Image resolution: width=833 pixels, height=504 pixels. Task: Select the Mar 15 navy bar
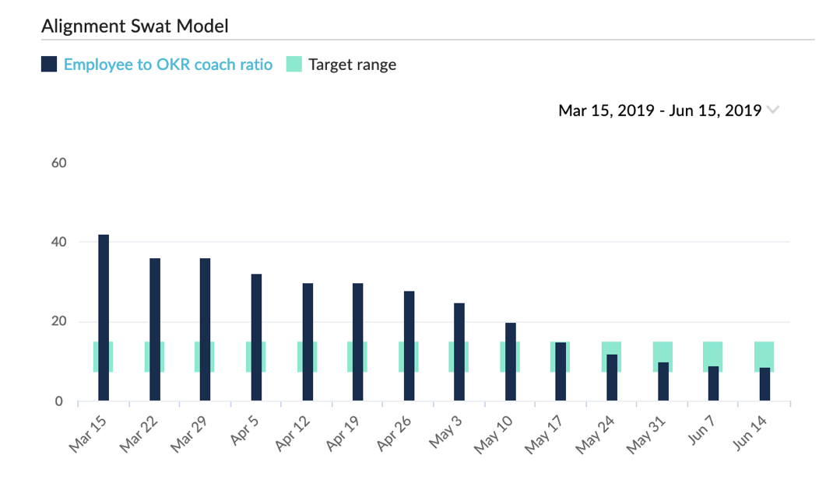[104, 318]
